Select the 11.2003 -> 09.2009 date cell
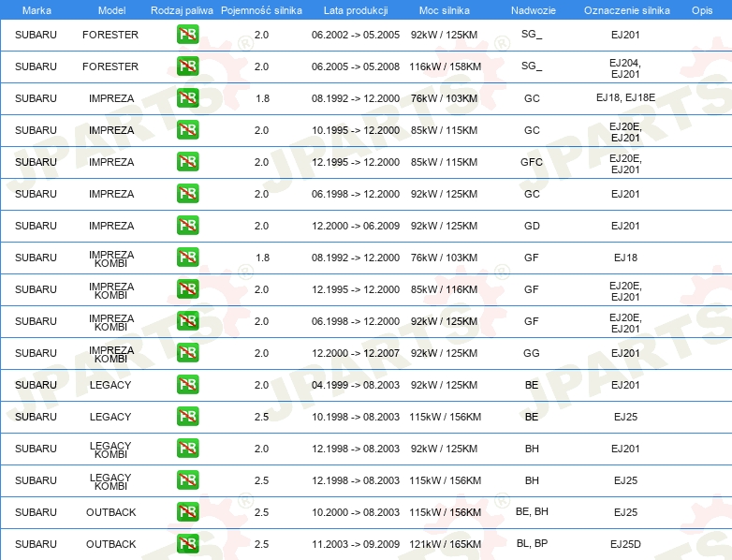Screen dimensions: 732x560 click(356, 544)
